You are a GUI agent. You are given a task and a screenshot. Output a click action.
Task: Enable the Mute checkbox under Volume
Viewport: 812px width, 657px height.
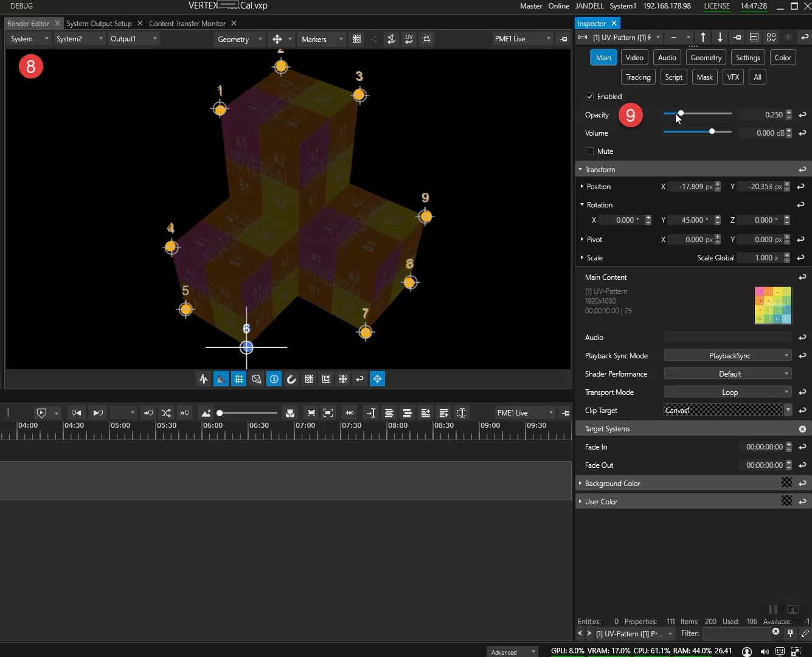[589, 151]
